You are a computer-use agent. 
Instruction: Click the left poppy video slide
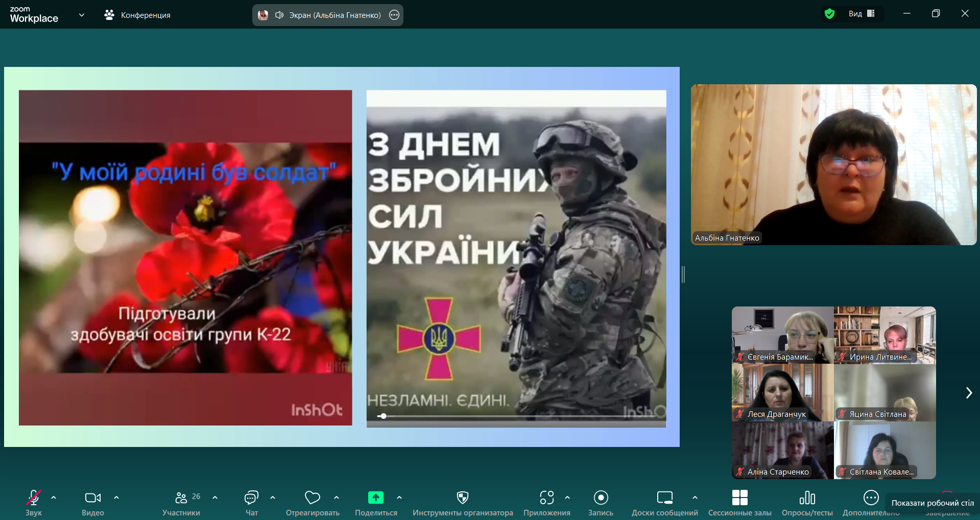pos(185,258)
